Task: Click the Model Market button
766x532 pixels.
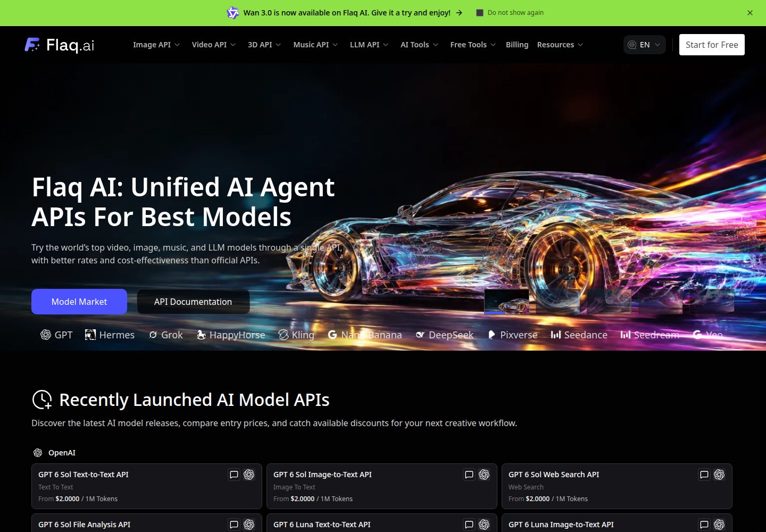Action: [79, 302]
